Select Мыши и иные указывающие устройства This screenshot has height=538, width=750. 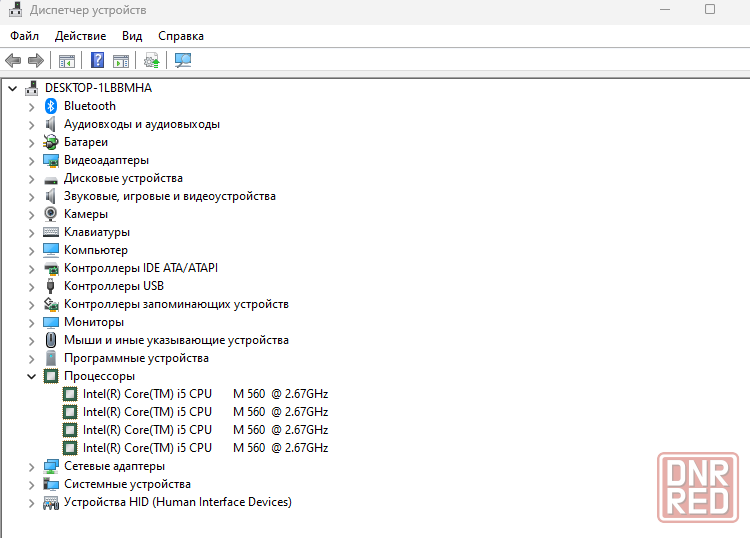coord(176,340)
